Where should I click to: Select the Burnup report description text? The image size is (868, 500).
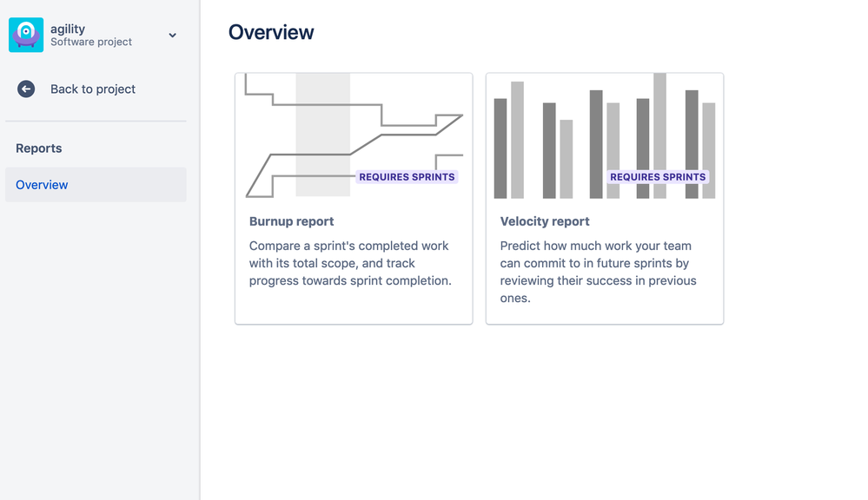[350, 263]
